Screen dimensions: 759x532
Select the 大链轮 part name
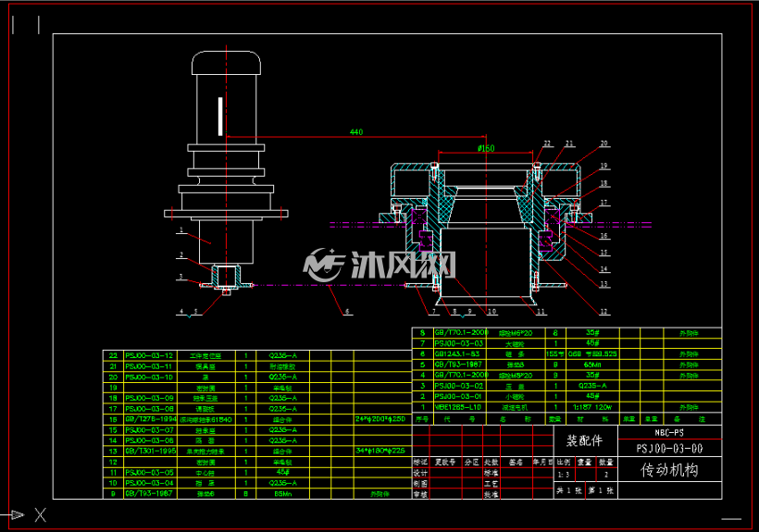[x=515, y=344]
